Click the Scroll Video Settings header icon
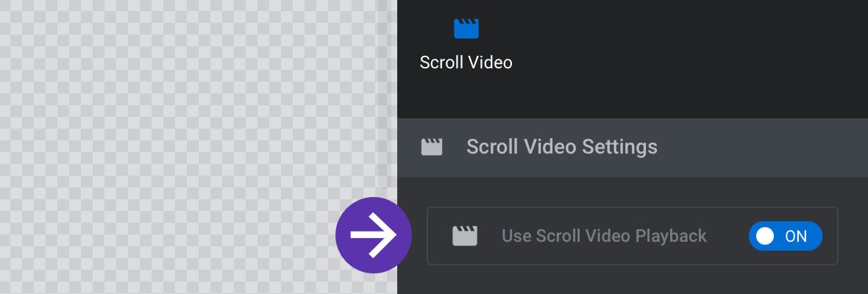Viewport: 868px width, 294px height. pyautogui.click(x=432, y=147)
